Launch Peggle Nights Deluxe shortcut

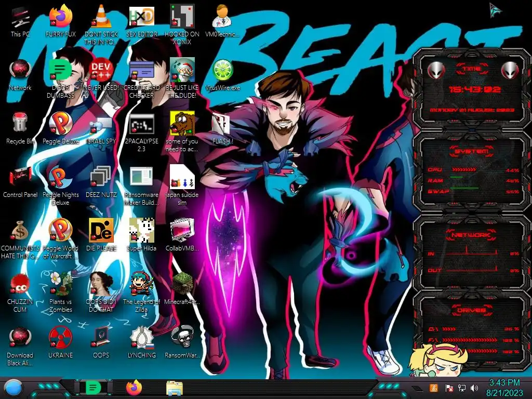(x=61, y=177)
